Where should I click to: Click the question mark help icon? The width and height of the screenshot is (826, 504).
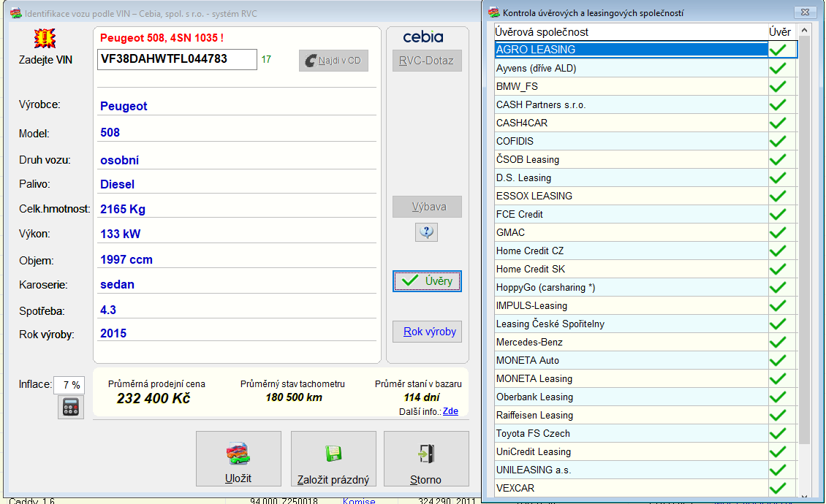pos(426,232)
